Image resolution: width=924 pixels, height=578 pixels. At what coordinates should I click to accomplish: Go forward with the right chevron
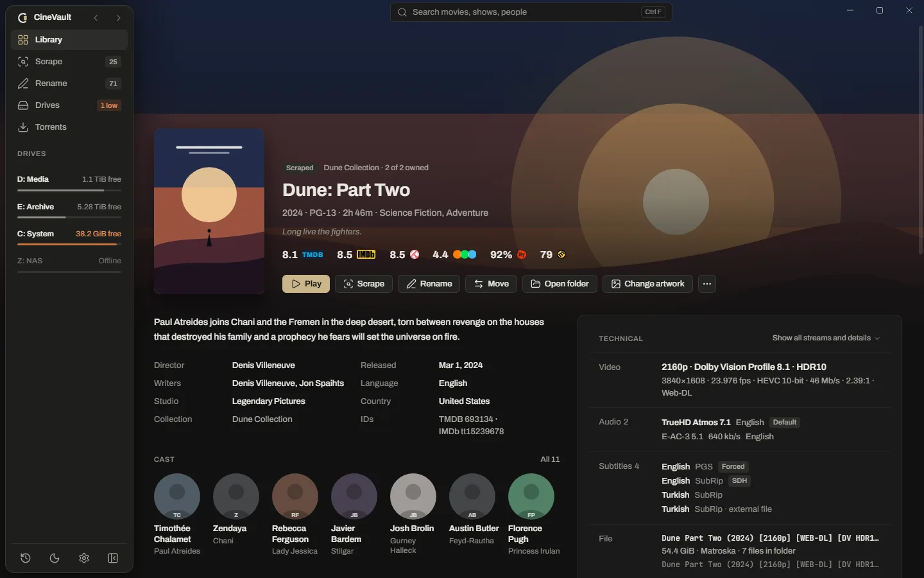[x=118, y=18]
